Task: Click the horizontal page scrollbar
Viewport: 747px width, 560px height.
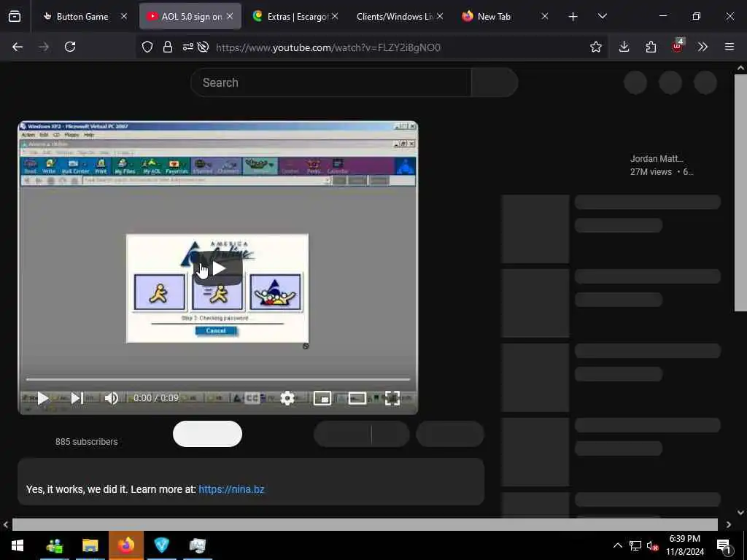Action: tap(365, 524)
